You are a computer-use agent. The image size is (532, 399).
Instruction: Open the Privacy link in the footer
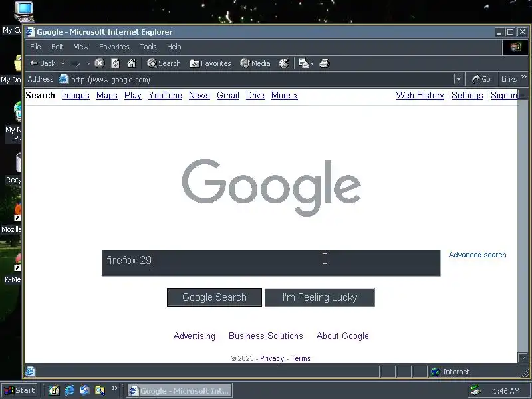tap(272, 358)
